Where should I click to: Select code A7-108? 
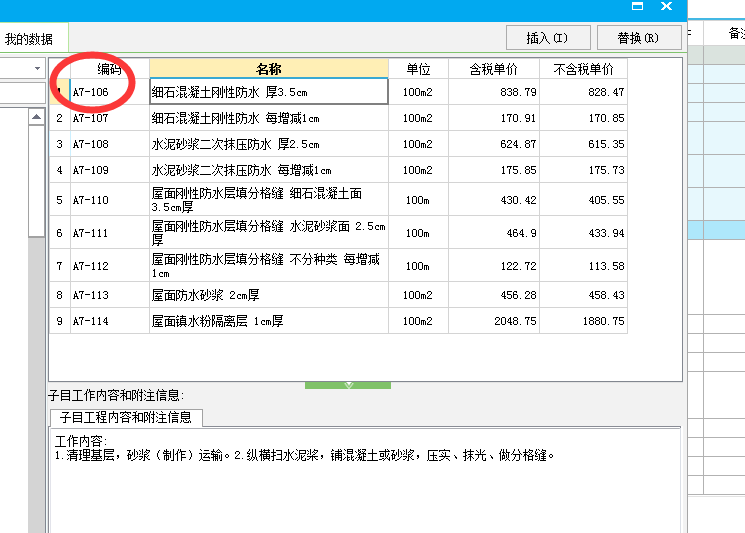[110, 144]
